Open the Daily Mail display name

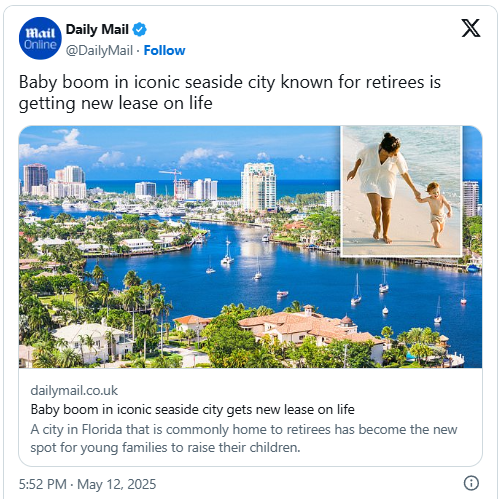pos(97,29)
